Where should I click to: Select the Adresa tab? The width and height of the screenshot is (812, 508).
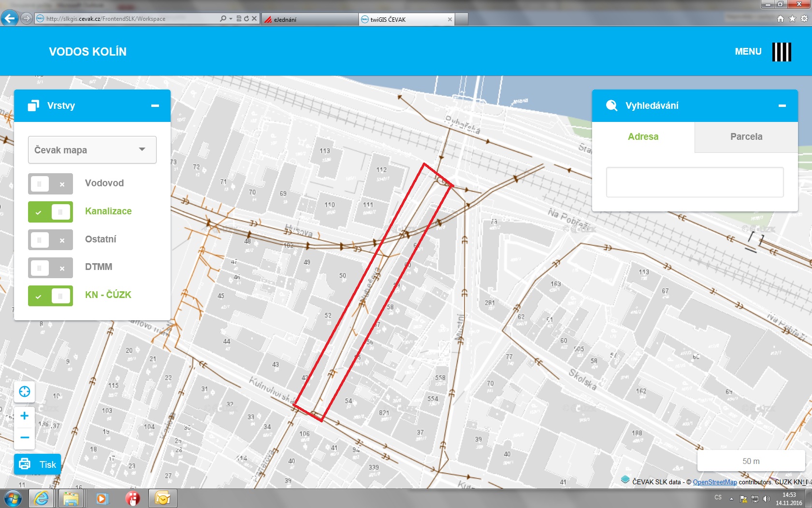tap(643, 137)
